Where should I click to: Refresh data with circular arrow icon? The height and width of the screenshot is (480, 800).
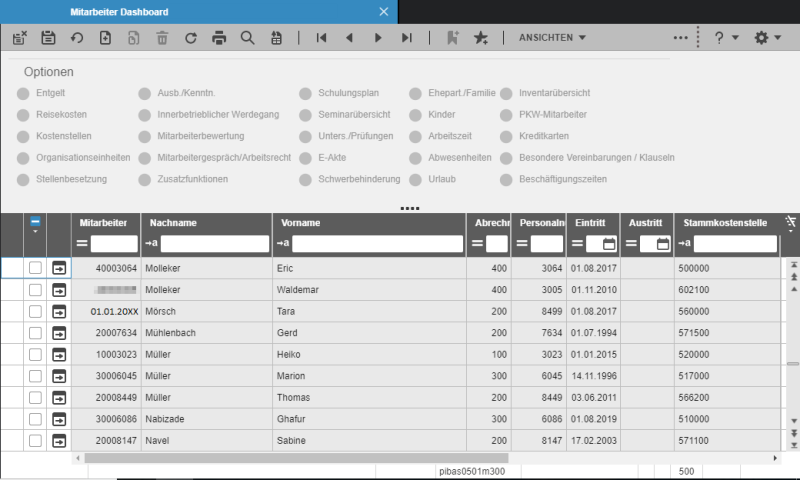(x=191, y=38)
